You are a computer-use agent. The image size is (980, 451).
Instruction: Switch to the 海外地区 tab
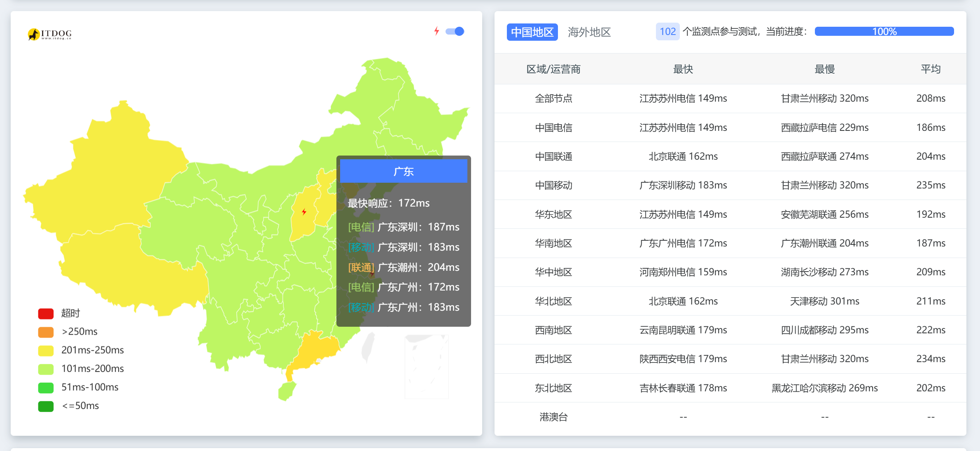pos(589,32)
